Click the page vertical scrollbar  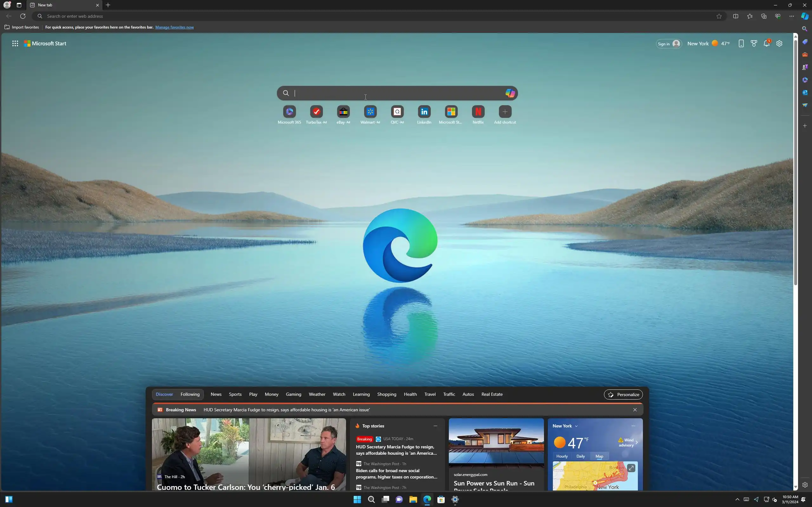[795, 161]
